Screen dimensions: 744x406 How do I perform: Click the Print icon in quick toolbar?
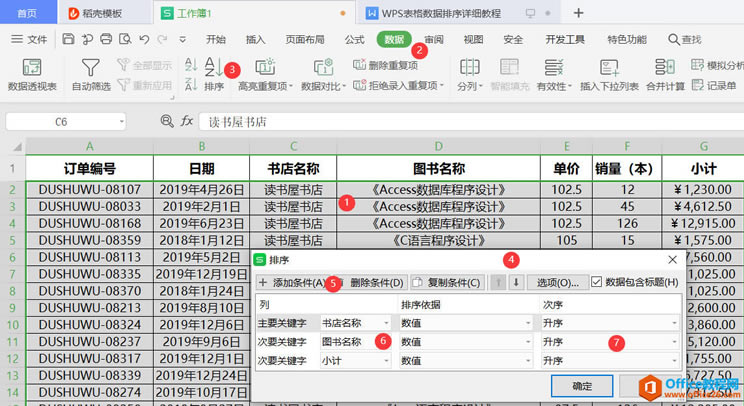pyautogui.click(x=106, y=39)
